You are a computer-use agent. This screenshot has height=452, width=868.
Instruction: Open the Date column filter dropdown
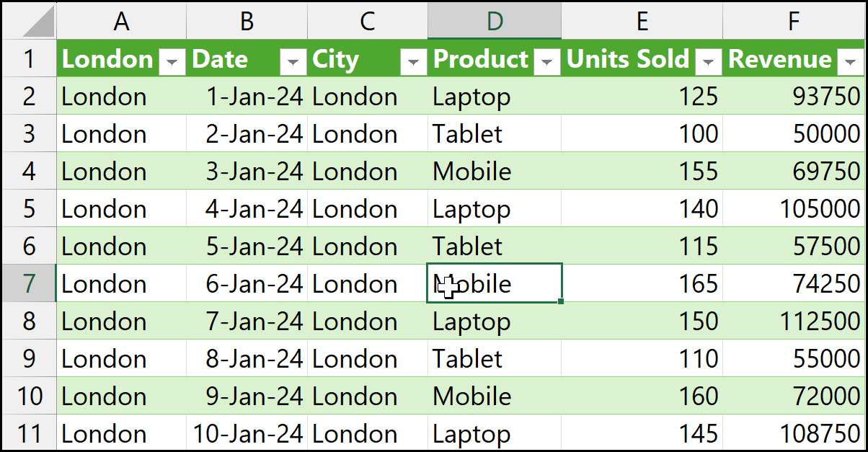click(x=293, y=63)
